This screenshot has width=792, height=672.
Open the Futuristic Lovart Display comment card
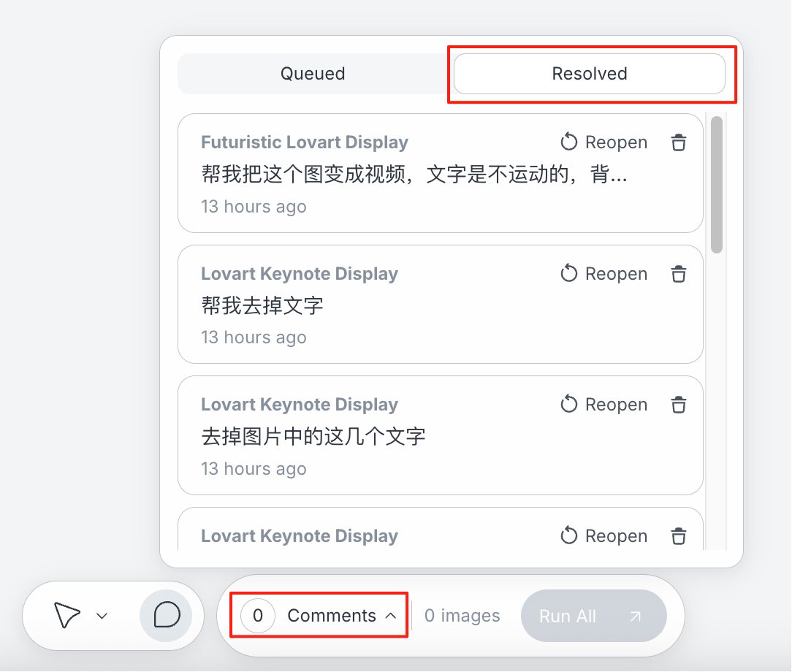pos(441,173)
